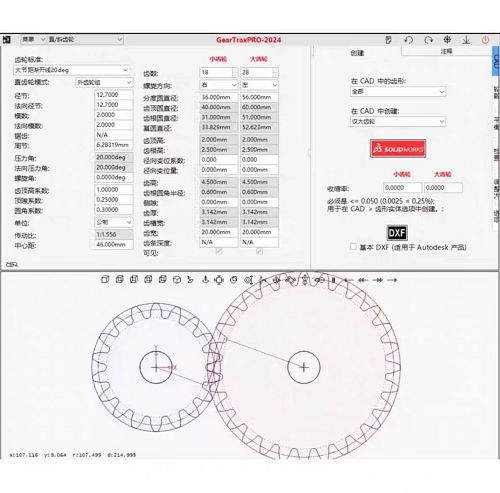Open the 直齿轮模式 dropdown
The width and height of the screenshot is (500, 493).
coord(104,82)
